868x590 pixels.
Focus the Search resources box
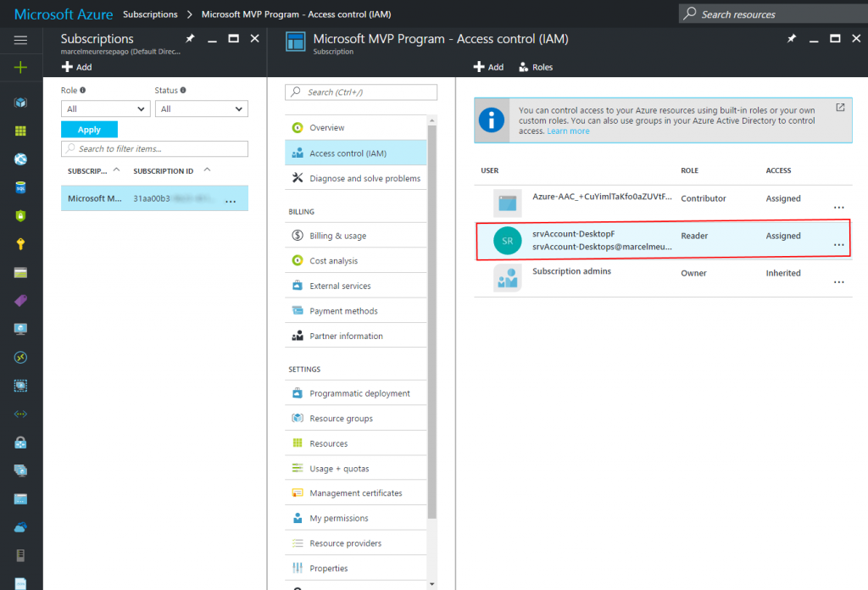(x=773, y=14)
